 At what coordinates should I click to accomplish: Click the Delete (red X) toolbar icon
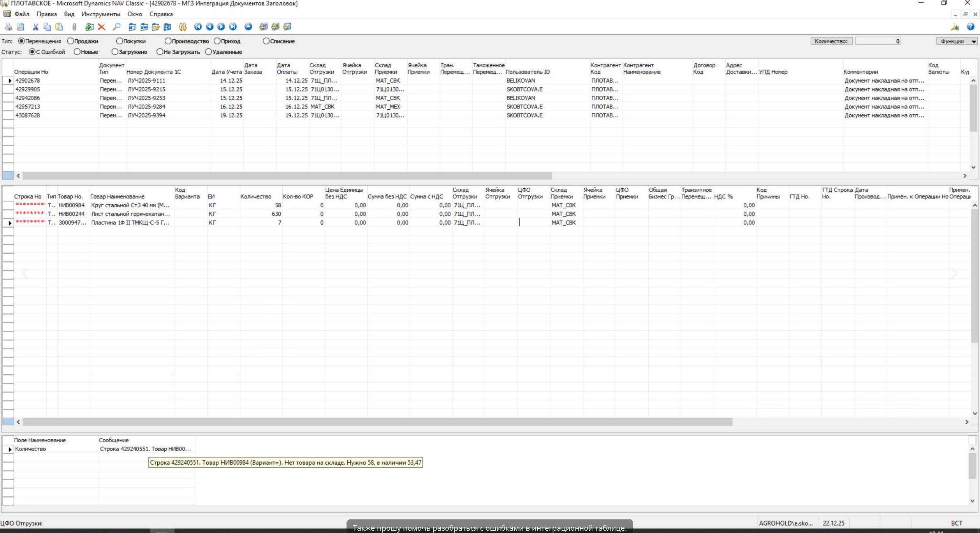(x=102, y=27)
